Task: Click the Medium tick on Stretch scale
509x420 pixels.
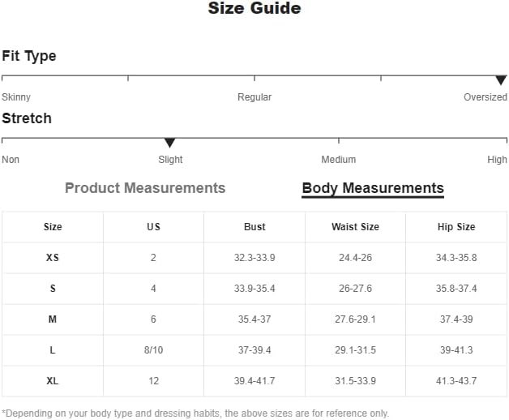Action: (x=339, y=140)
